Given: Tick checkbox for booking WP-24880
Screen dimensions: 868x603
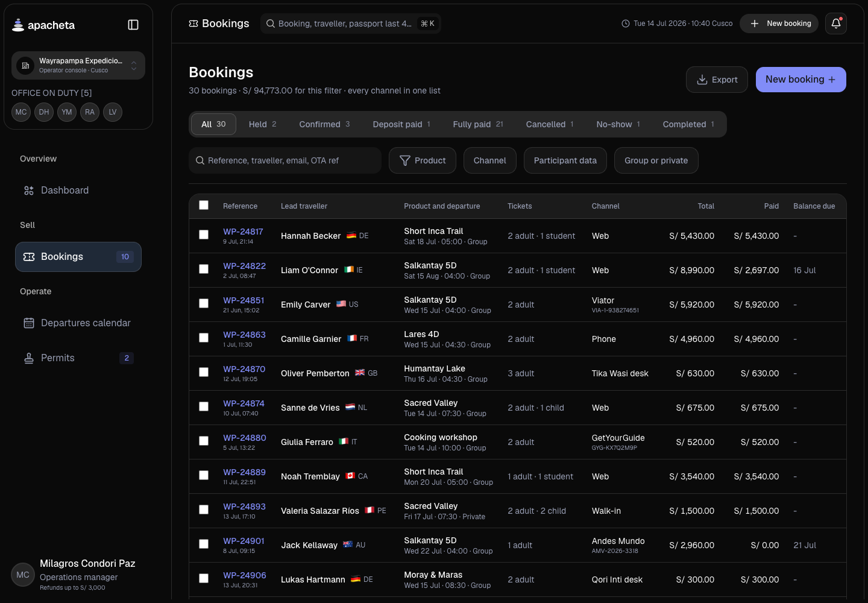Looking at the screenshot, I should click(204, 441).
